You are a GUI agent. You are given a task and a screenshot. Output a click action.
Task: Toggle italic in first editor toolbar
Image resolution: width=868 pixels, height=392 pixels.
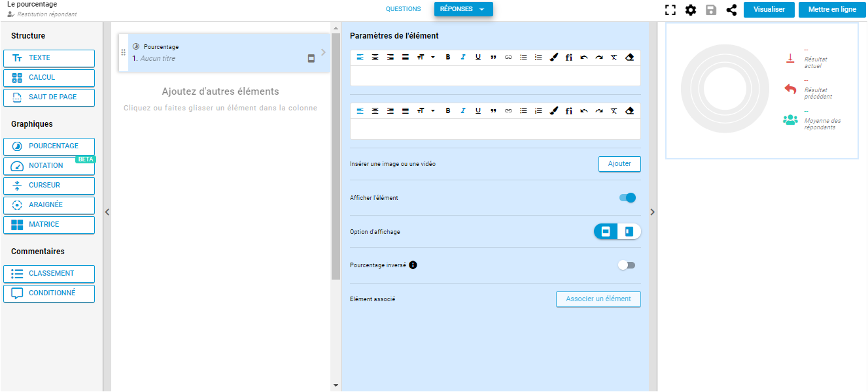(x=463, y=57)
